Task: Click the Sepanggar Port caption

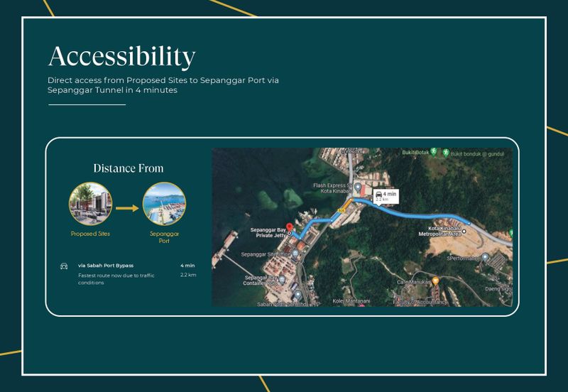Action: click(x=164, y=237)
